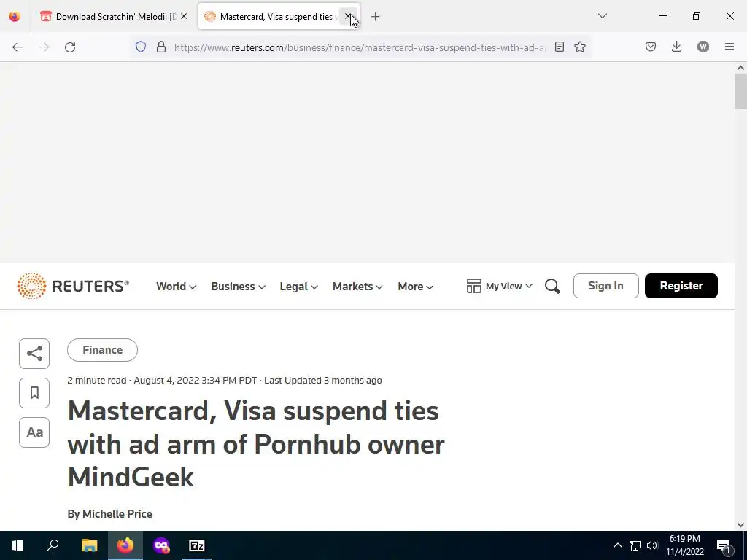Open the Firefox hamburger application menu
Image resolution: width=747 pixels, height=560 pixels.
pyautogui.click(x=729, y=47)
